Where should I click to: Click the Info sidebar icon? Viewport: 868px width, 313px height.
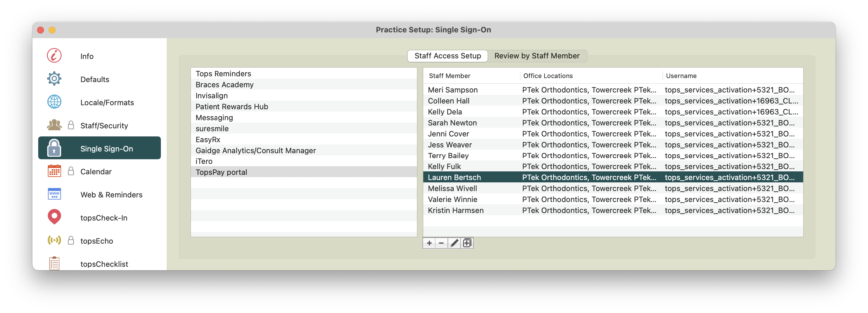tap(54, 56)
